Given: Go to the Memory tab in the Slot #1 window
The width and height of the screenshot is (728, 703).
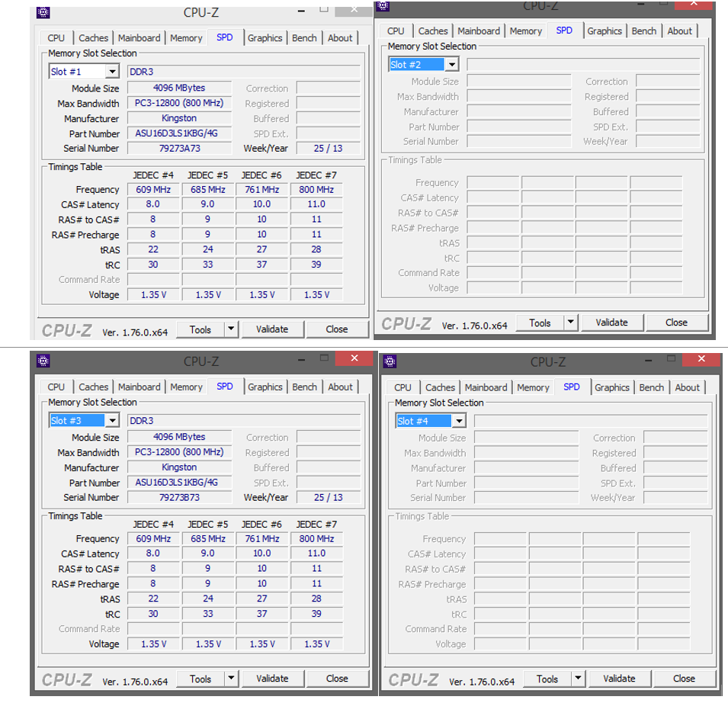Looking at the screenshot, I should (186, 38).
